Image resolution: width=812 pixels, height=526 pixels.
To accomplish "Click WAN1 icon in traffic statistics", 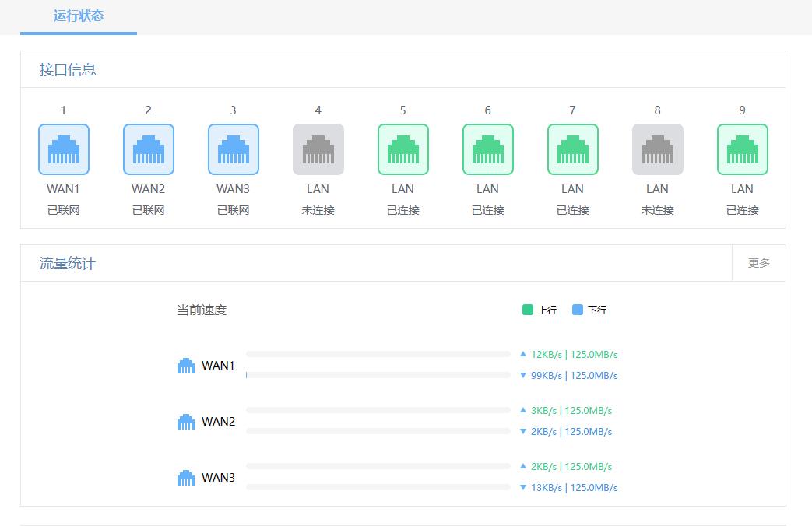I will pyautogui.click(x=185, y=366).
